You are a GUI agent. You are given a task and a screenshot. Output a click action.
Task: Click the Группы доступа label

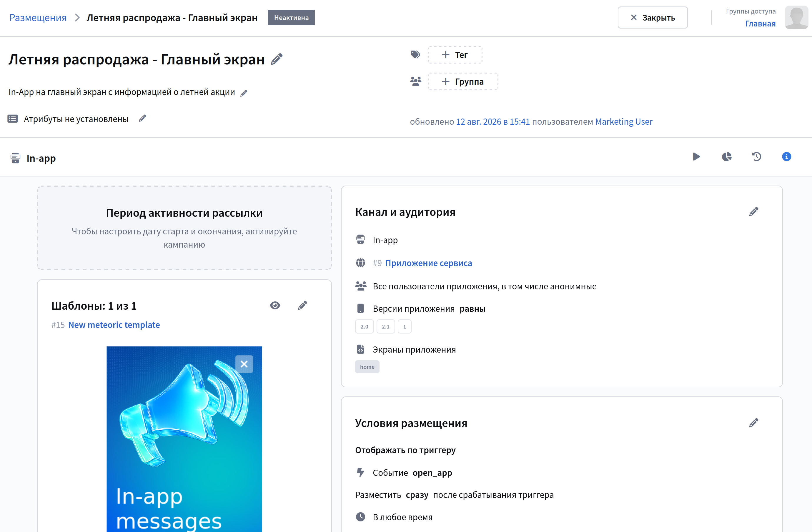click(x=751, y=11)
